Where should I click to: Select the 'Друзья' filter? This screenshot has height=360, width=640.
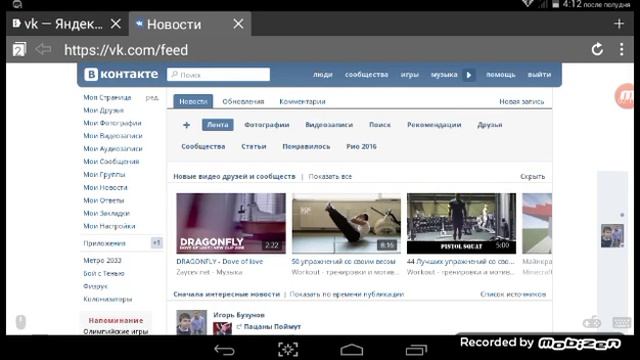[490, 125]
